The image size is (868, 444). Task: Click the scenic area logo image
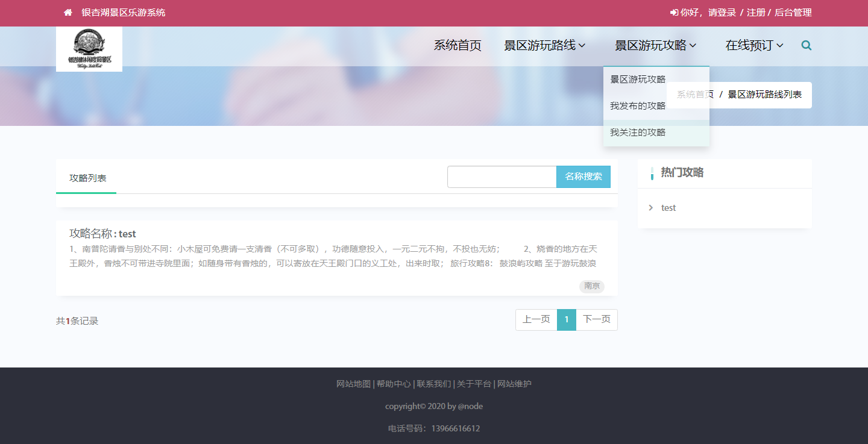(89, 49)
